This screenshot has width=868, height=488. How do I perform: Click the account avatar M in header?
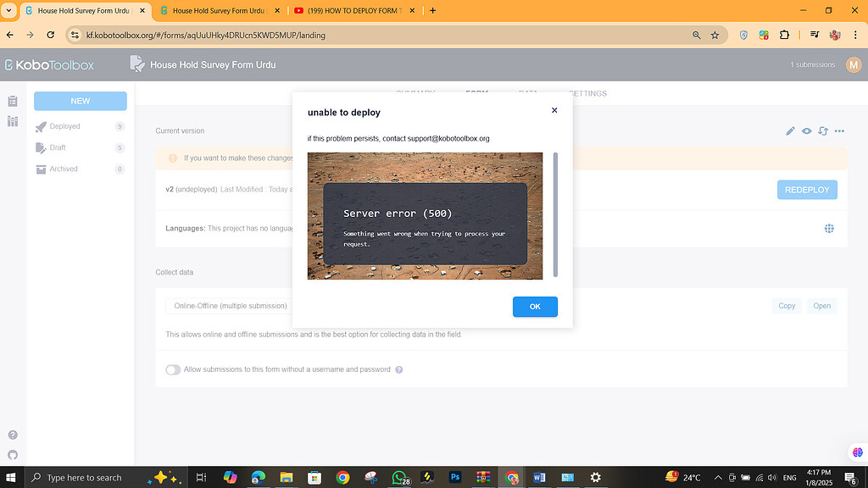point(854,64)
